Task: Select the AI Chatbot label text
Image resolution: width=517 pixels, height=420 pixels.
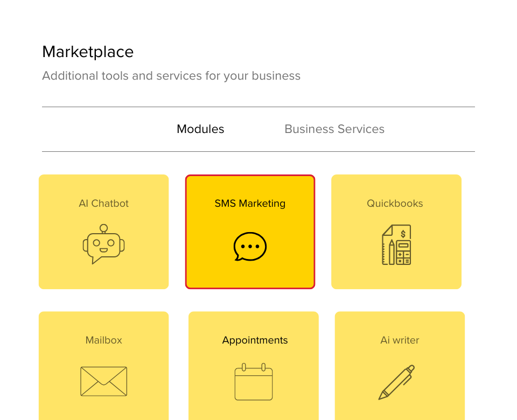Action: [x=103, y=204]
